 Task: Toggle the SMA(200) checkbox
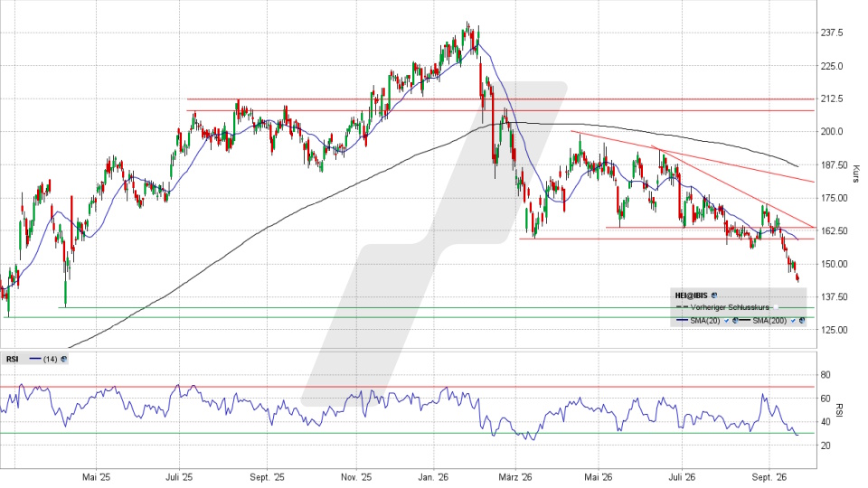click(793, 320)
